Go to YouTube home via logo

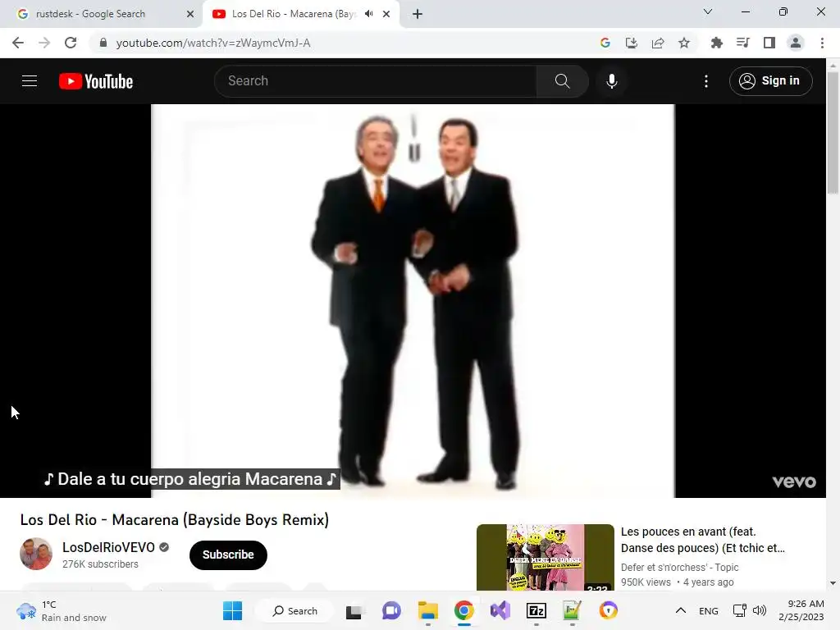96,81
